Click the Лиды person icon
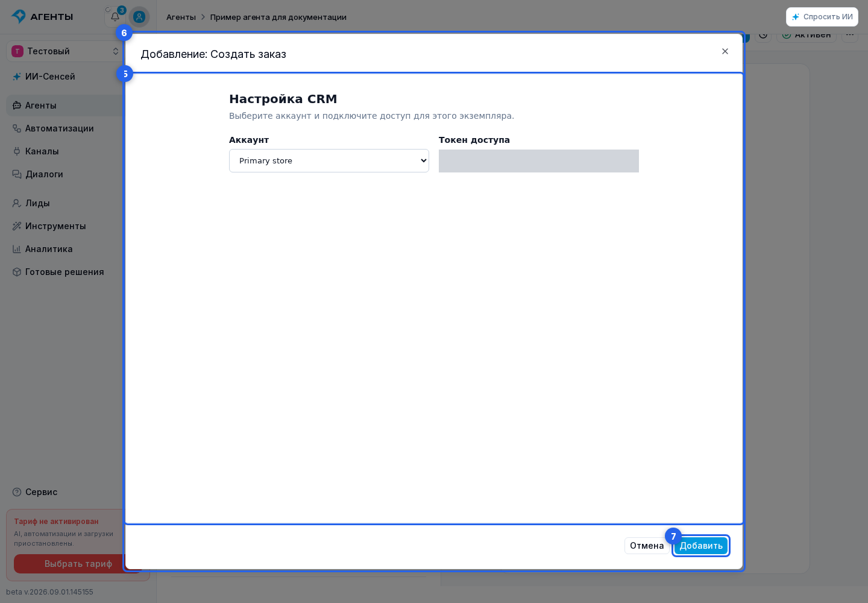Viewport: 868px width, 603px height. (x=17, y=203)
